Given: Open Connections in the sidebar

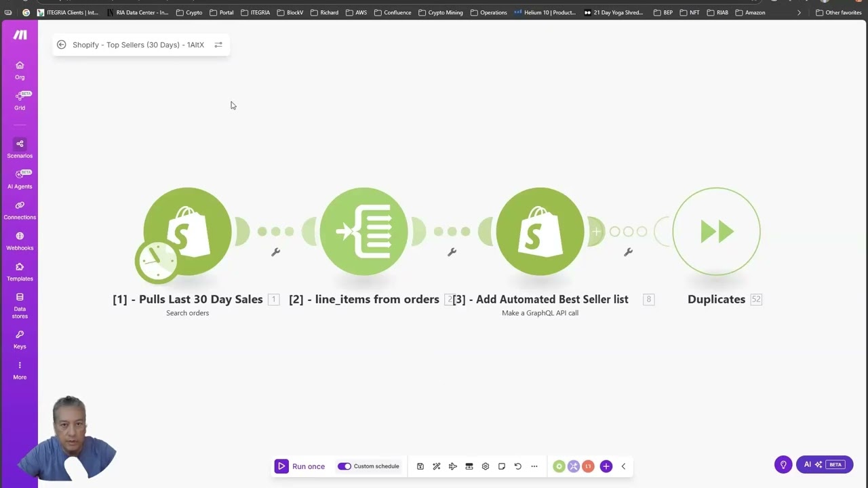Looking at the screenshot, I should pyautogui.click(x=20, y=210).
